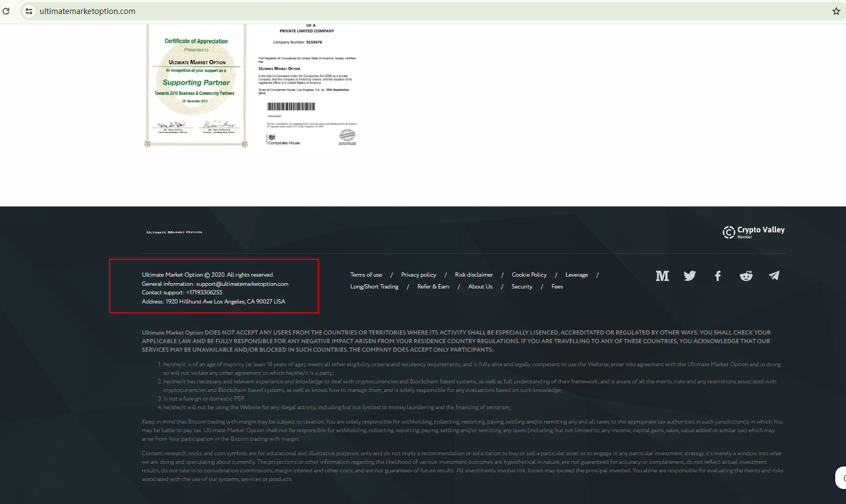Click the Ultimate Market Option footer logo

(174, 232)
